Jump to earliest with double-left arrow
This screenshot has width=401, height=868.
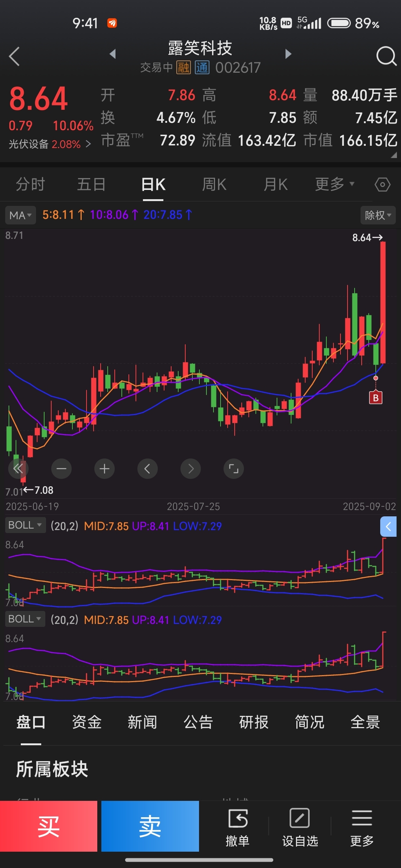tap(18, 469)
